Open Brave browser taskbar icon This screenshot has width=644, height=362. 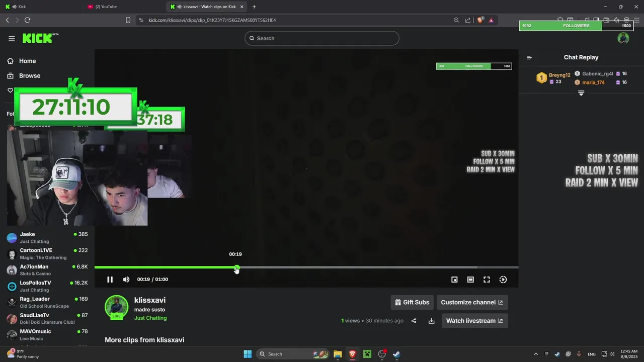[352, 354]
